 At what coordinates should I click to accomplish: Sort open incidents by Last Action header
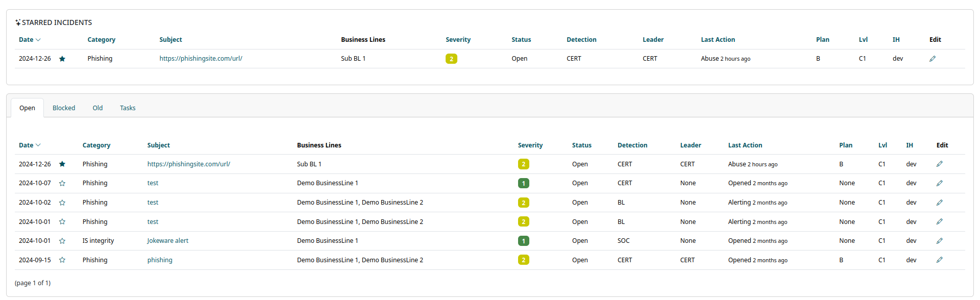pyautogui.click(x=745, y=145)
